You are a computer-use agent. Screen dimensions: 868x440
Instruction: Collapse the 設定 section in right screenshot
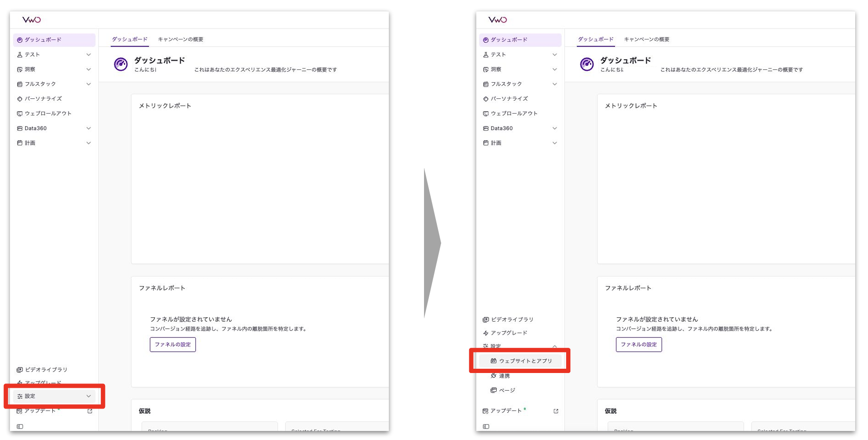tap(554, 346)
